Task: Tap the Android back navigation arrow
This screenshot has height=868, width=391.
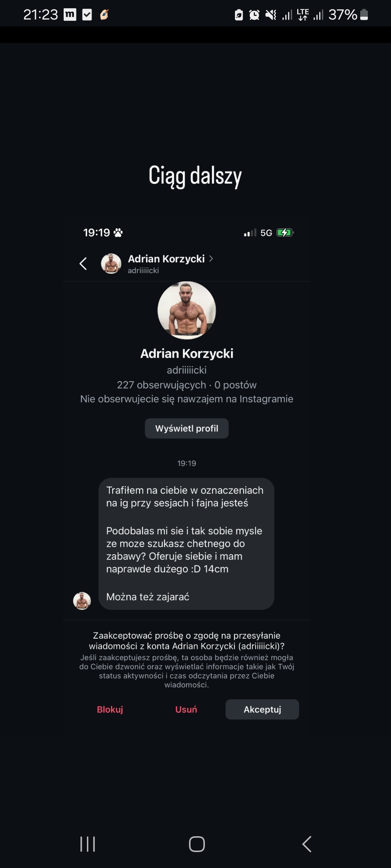Action: click(x=307, y=844)
